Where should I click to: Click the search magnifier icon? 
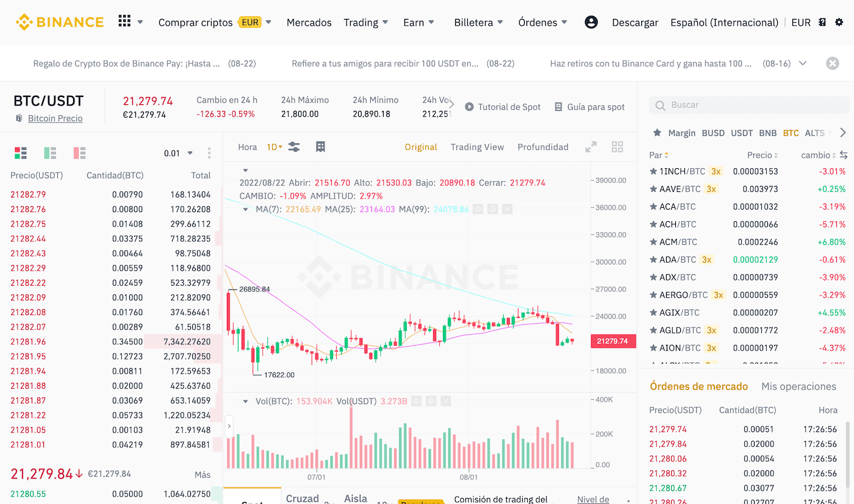660,105
